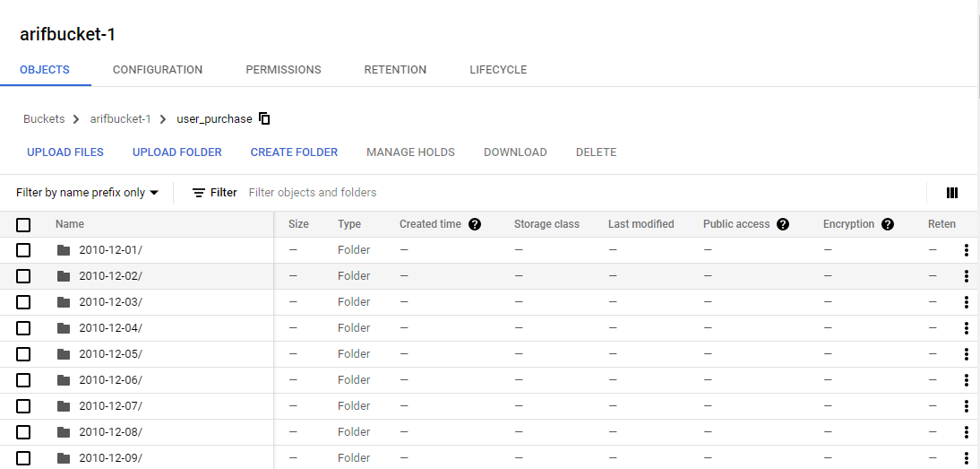Open more actions for 2010-12-08/ row
980x469 pixels.
pyautogui.click(x=967, y=432)
